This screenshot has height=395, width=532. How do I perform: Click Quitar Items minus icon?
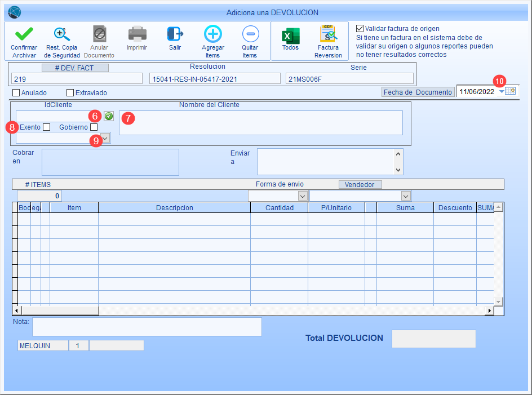[x=250, y=34]
